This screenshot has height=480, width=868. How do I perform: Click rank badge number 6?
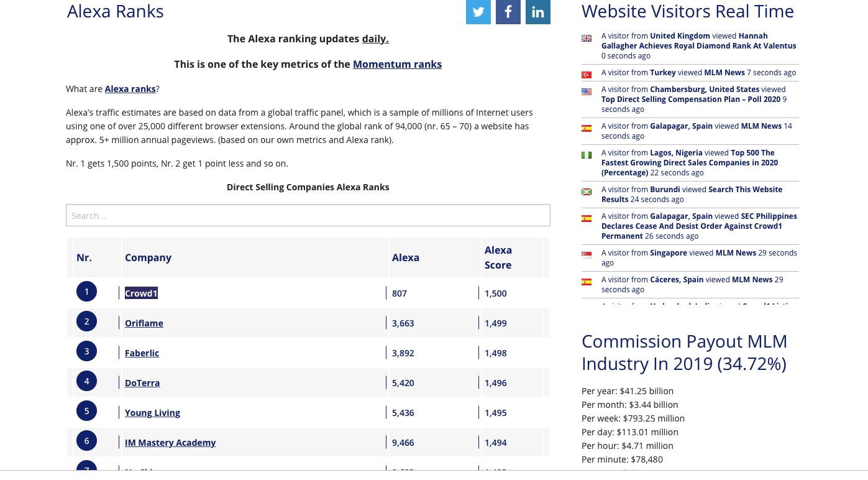point(86,441)
